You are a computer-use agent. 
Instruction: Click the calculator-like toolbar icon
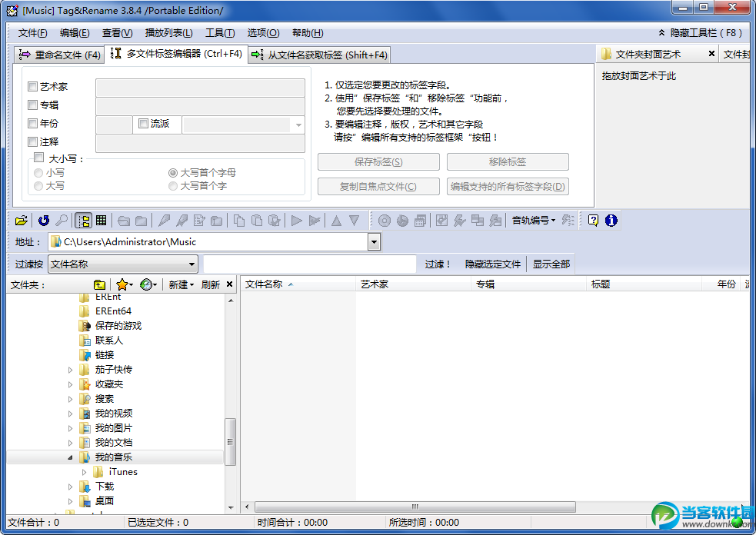[x=420, y=221]
